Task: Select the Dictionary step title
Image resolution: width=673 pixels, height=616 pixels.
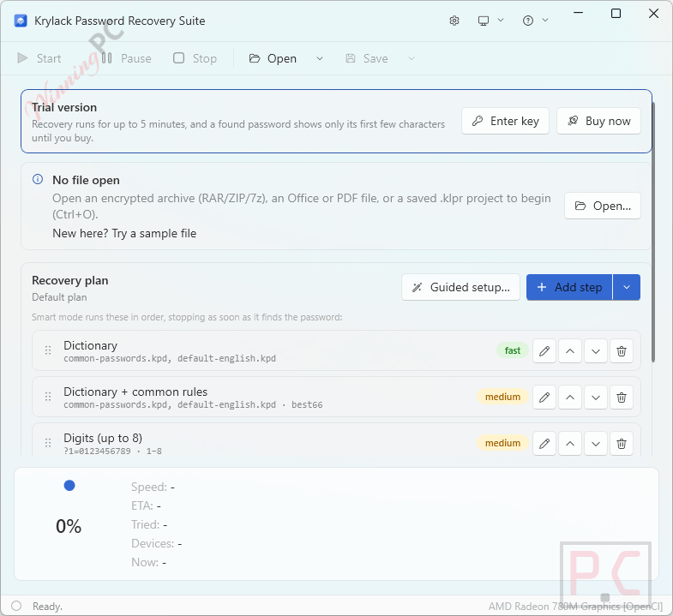Action: coord(91,346)
